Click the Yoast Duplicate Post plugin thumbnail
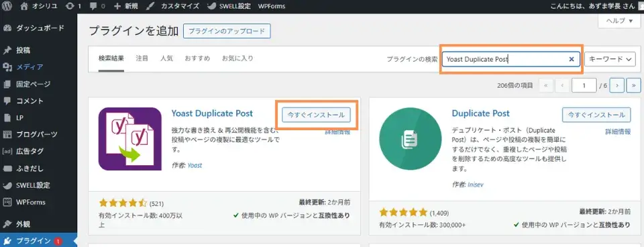 [129, 139]
